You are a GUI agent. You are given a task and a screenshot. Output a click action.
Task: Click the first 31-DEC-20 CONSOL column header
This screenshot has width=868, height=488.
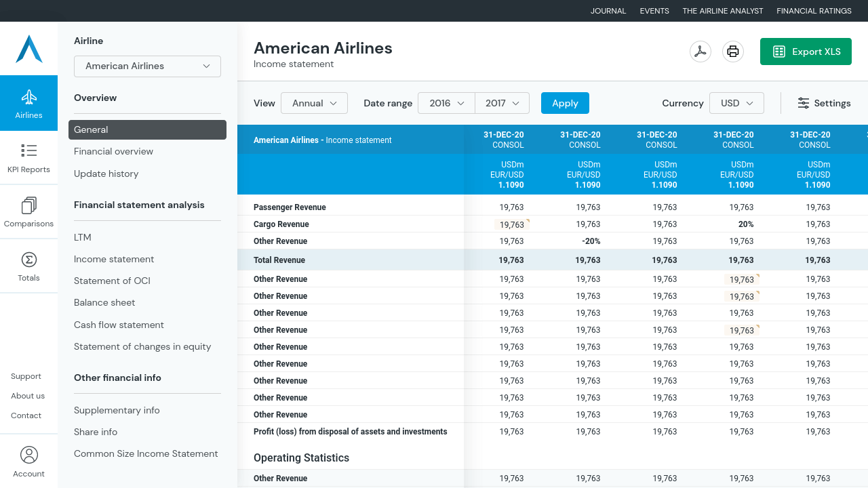pyautogui.click(x=503, y=140)
